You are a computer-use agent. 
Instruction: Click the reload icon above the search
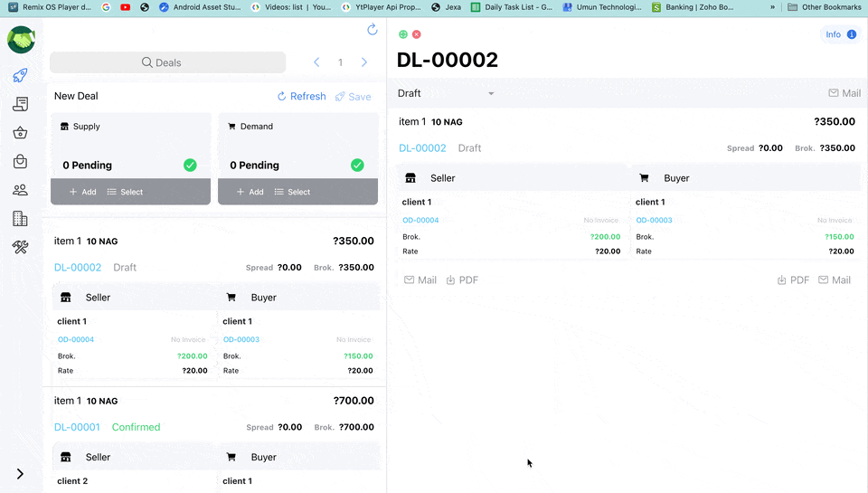tap(372, 29)
